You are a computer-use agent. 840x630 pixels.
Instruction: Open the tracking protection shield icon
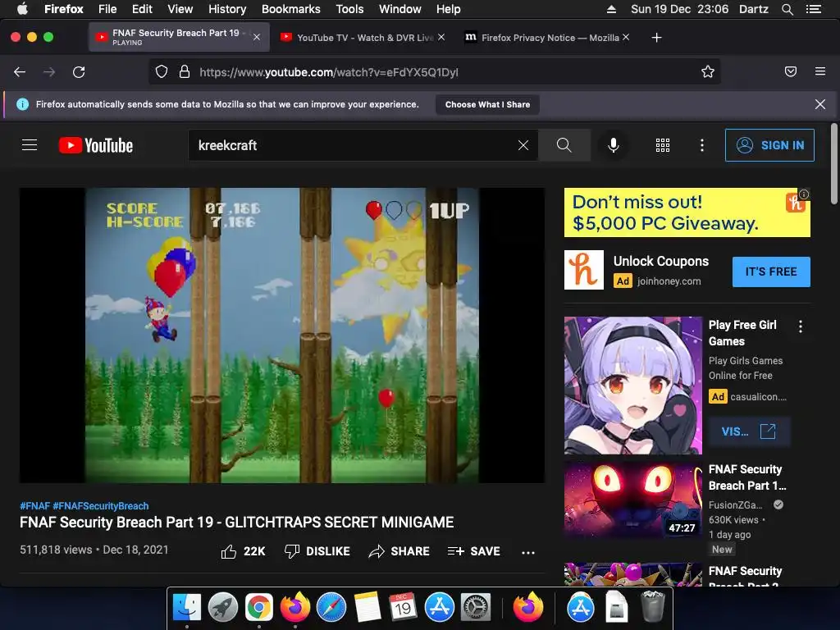pos(162,72)
